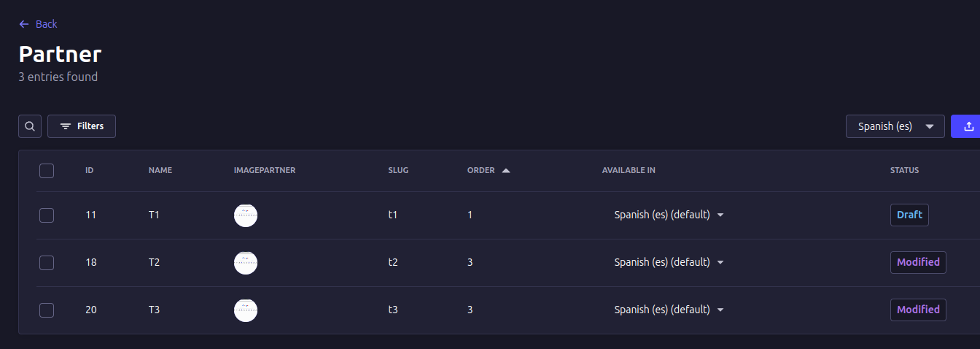
Task: Go back using the Back link
Action: 46,24
